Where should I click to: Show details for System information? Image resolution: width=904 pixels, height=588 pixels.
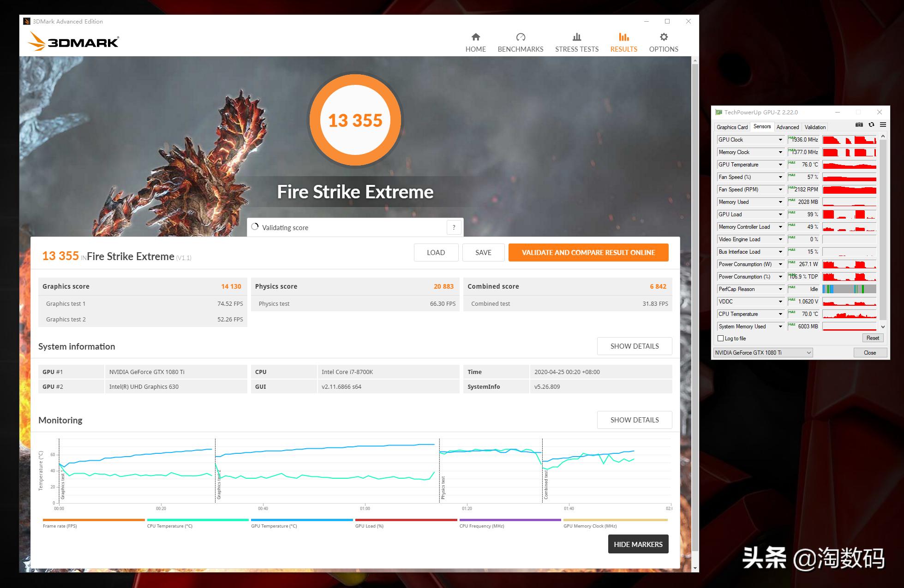pyautogui.click(x=634, y=346)
